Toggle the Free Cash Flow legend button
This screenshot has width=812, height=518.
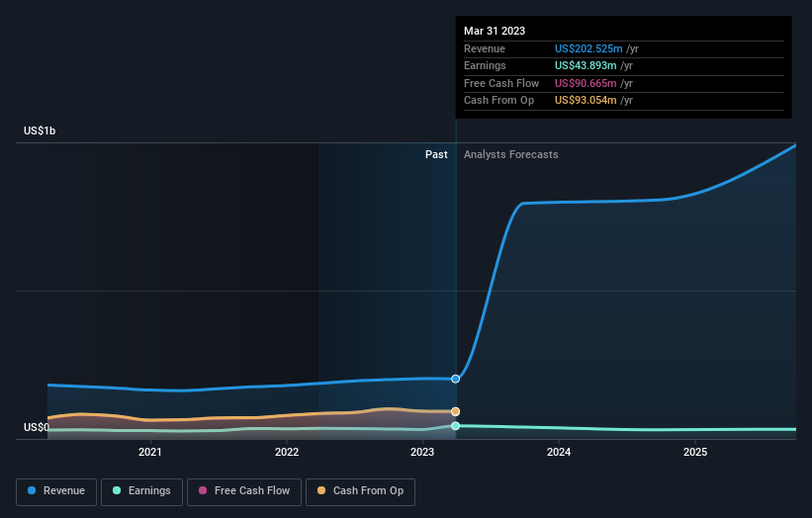tap(244, 491)
